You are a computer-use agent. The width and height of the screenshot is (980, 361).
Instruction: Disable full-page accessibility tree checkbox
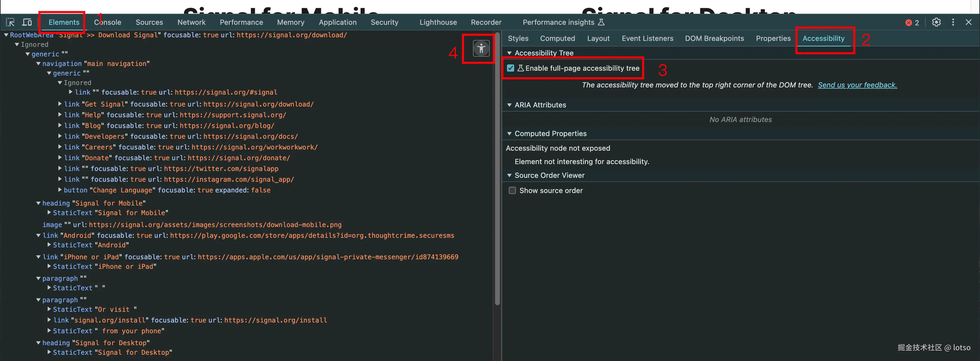[x=511, y=68]
